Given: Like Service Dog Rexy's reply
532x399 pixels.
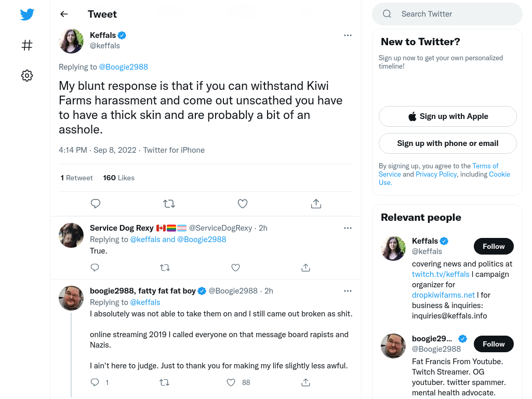Looking at the screenshot, I should (235, 268).
